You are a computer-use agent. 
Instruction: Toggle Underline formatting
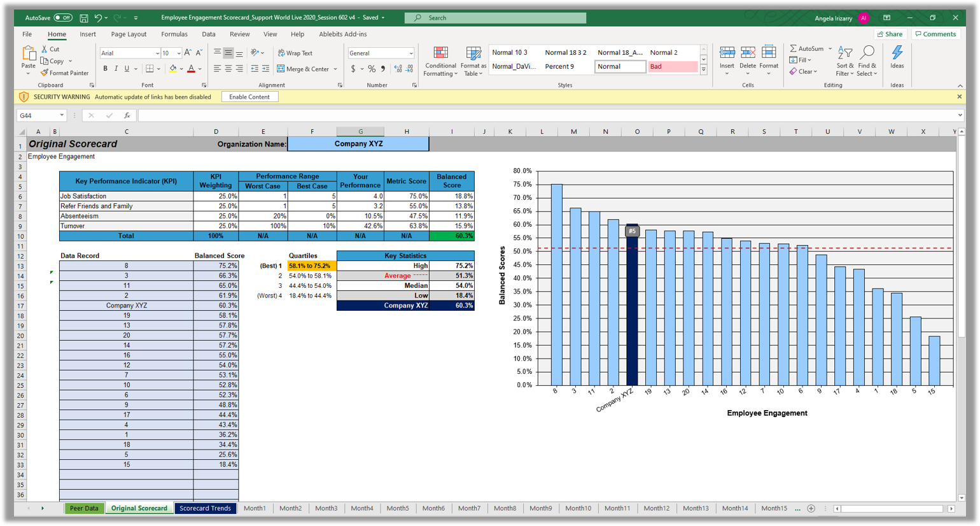point(127,69)
